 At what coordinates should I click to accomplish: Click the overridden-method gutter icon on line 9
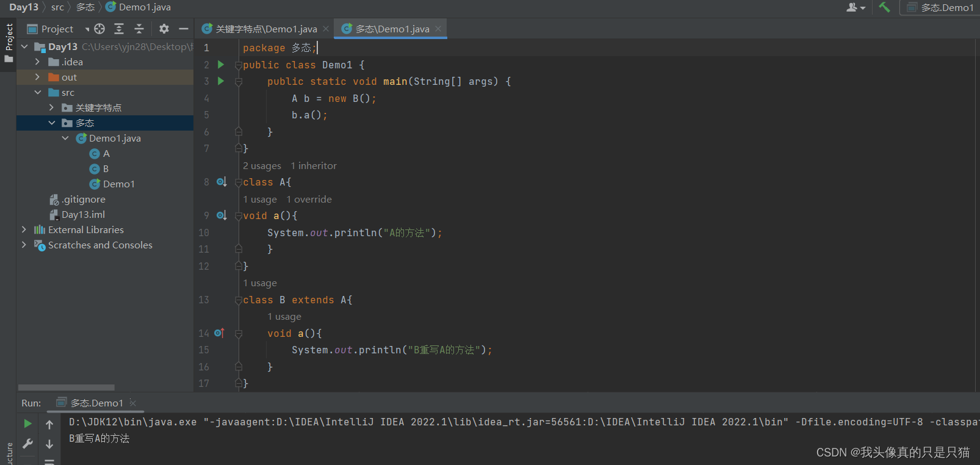point(222,215)
